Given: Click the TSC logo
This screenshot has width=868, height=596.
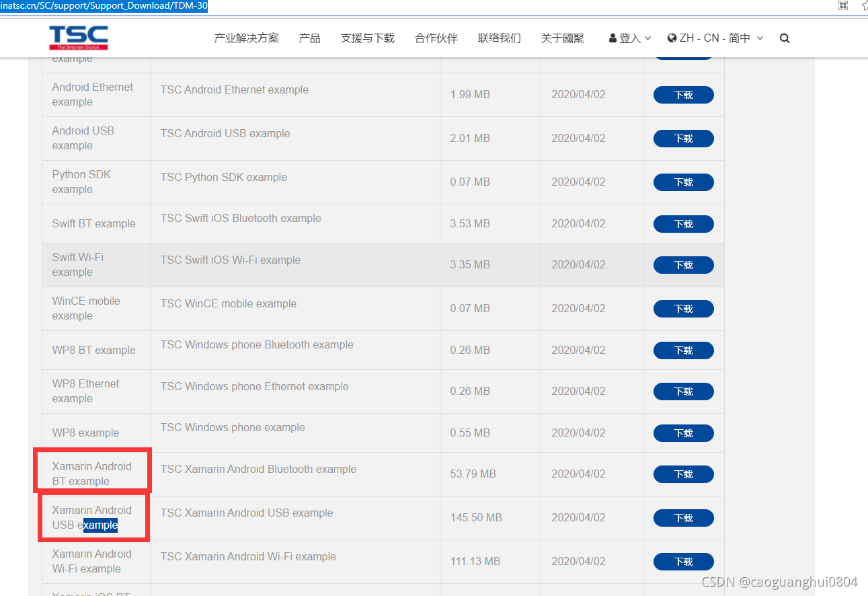Looking at the screenshot, I should pyautogui.click(x=79, y=38).
